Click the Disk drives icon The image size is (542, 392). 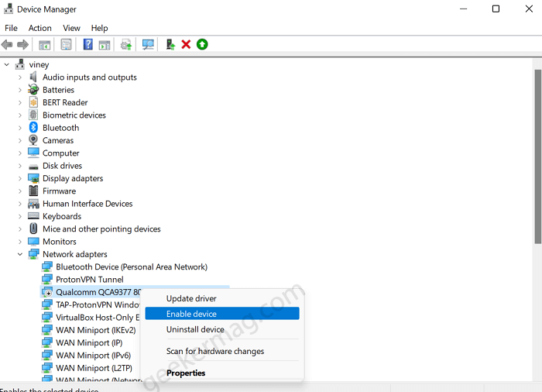[x=33, y=167]
